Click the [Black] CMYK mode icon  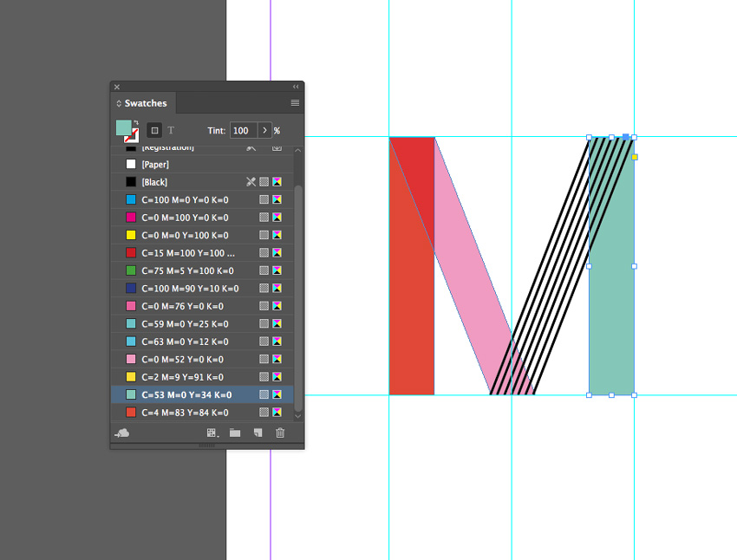point(277,182)
